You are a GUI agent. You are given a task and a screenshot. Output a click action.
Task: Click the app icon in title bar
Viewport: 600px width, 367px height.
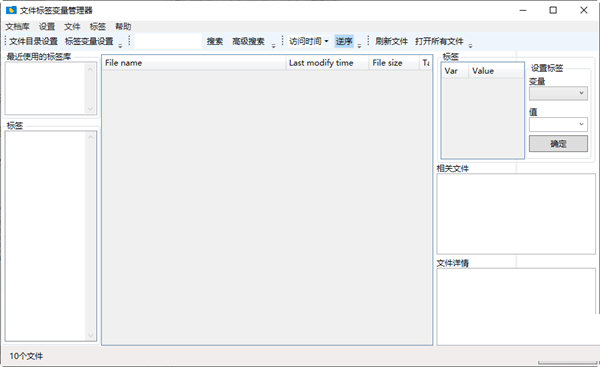pos(11,10)
